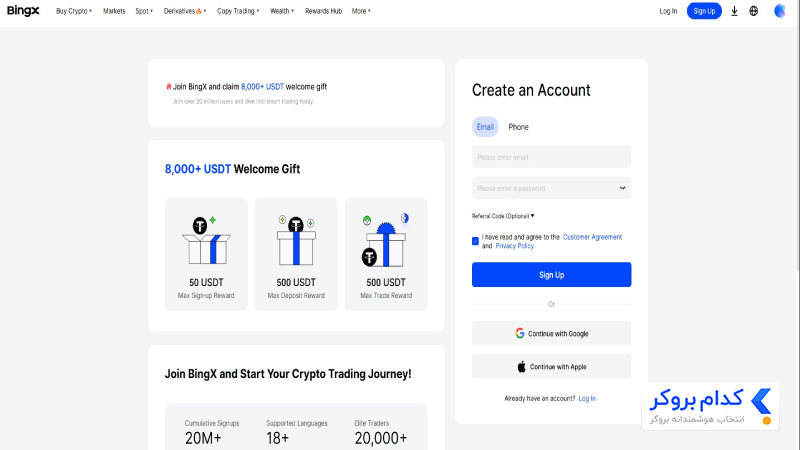Screen dimensions: 800x450
Task: Click Log In below the form
Action: (587, 398)
